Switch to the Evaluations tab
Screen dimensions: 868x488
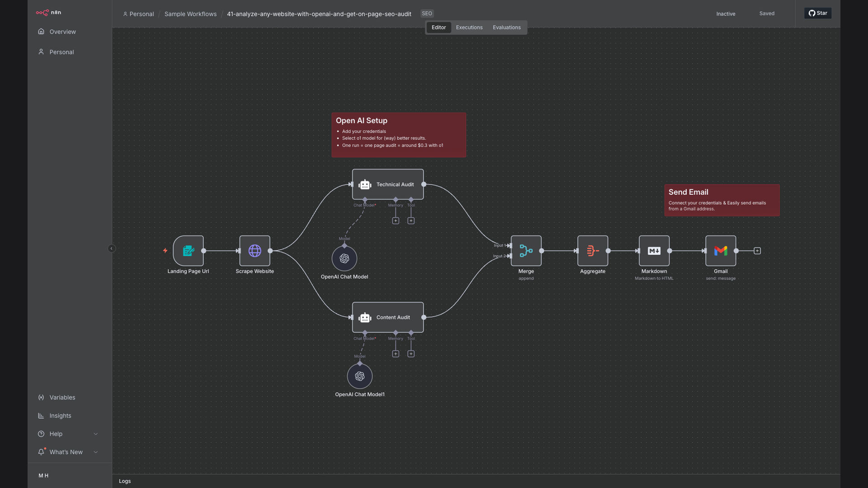pos(507,28)
